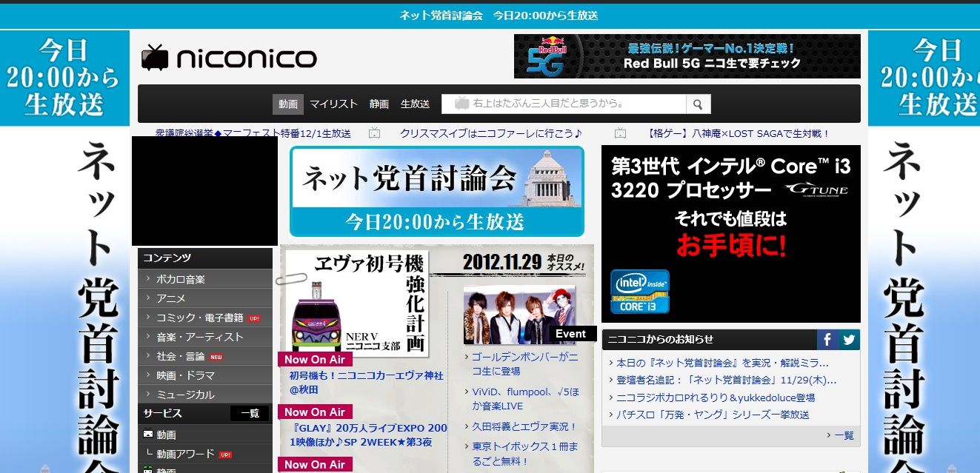980x473 pixels.
Task: Click the 動画 service icon in sidebar
Action: point(148,435)
